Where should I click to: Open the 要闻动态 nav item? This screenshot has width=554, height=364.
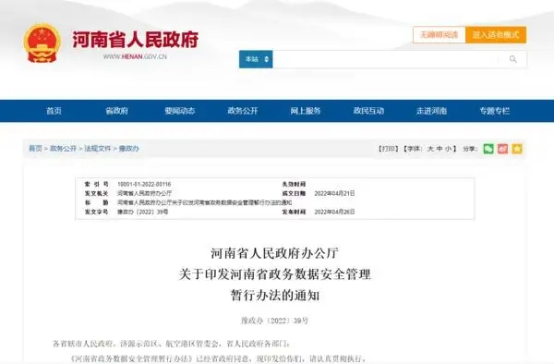click(x=179, y=111)
